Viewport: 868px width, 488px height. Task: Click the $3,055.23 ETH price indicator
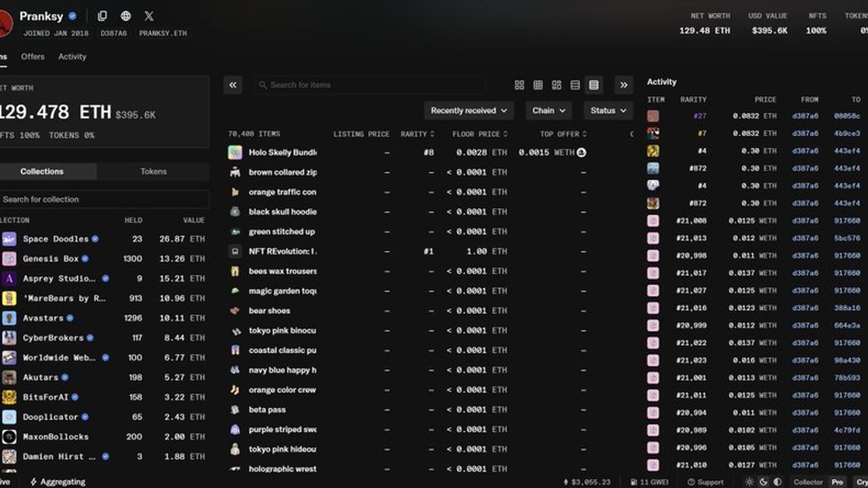click(586, 482)
